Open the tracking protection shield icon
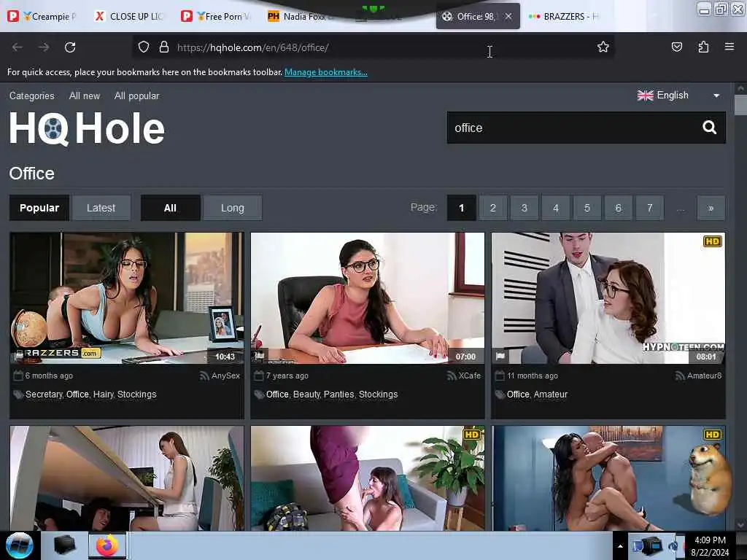747x560 pixels. [x=144, y=47]
